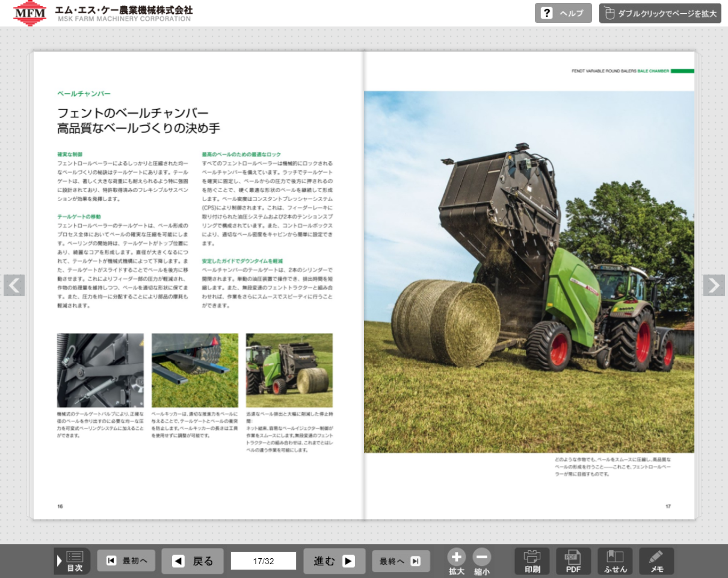Click the 確実な制御 subheading

coord(70,155)
